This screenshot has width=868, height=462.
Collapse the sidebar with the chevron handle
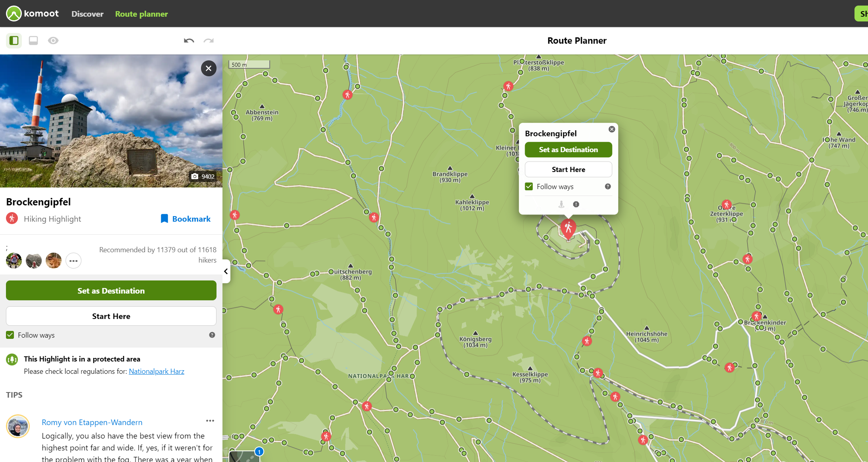click(226, 271)
